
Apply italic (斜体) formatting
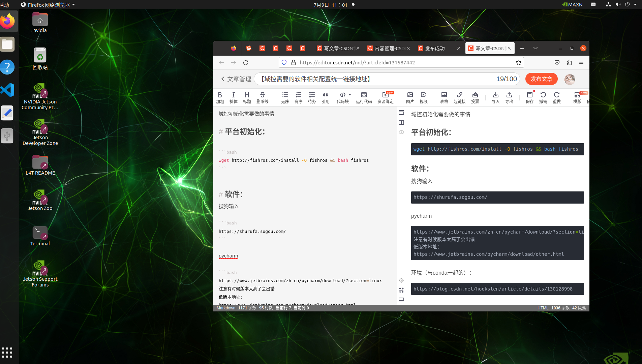pos(234,97)
